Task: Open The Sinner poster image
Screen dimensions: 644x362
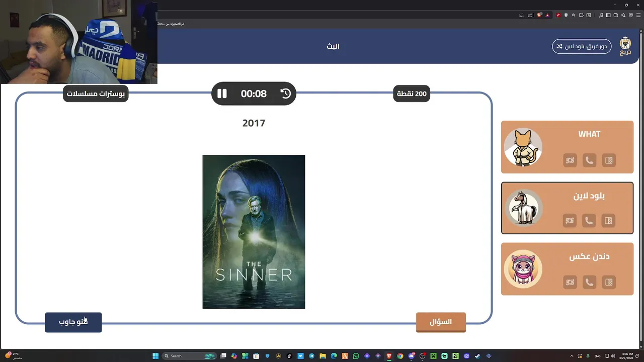Action: 254,232
